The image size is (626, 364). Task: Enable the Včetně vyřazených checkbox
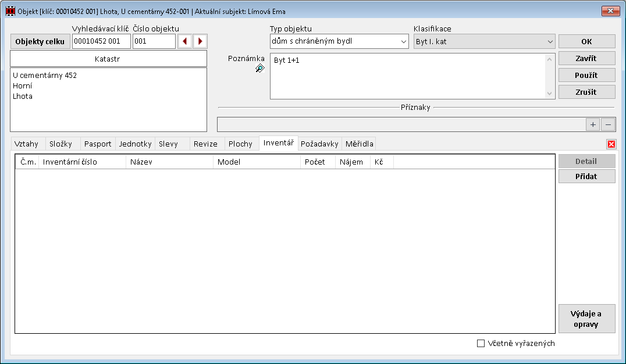click(481, 344)
